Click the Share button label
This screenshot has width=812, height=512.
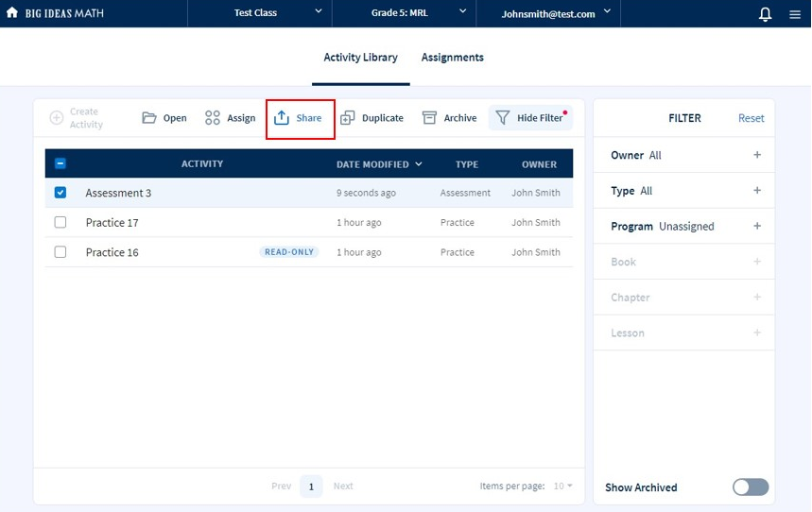(x=309, y=117)
